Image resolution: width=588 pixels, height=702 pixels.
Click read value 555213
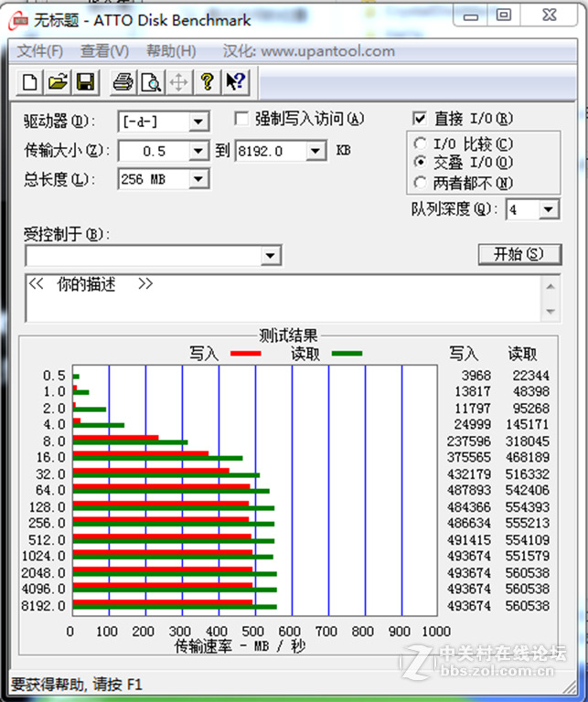click(x=528, y=524)
